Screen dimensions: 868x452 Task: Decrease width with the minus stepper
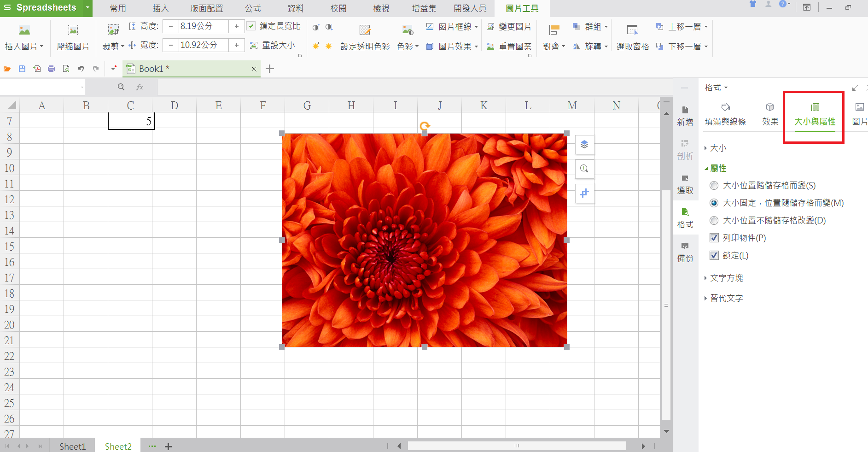pos(171,45)
